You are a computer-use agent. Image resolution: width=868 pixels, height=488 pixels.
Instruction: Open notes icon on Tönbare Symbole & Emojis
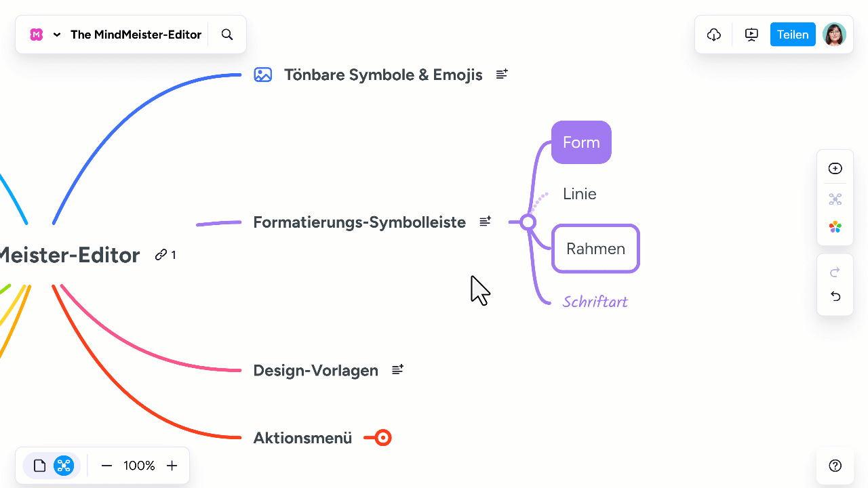pyautogui.click(x=502, y=74)
